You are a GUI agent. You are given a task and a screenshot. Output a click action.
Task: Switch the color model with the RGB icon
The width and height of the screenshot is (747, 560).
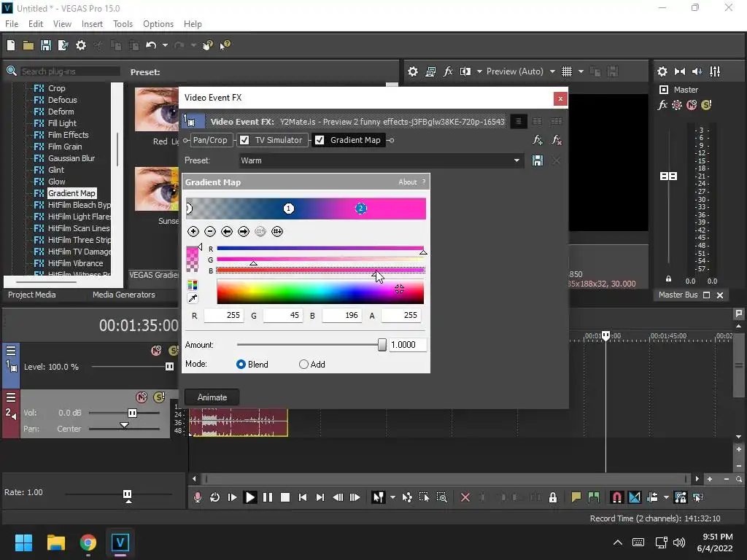[x=193, y=285]
